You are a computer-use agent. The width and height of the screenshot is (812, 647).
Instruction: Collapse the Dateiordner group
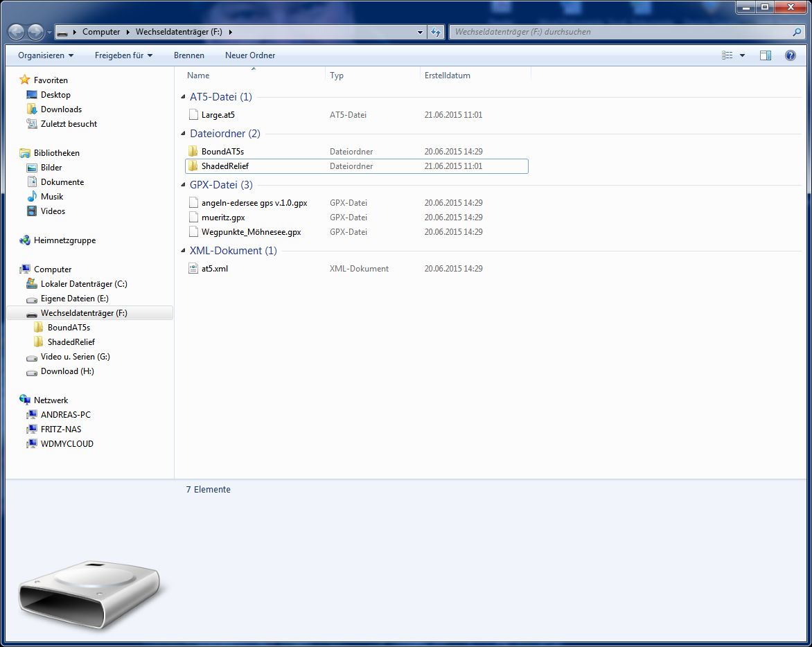tap(183, 134)
